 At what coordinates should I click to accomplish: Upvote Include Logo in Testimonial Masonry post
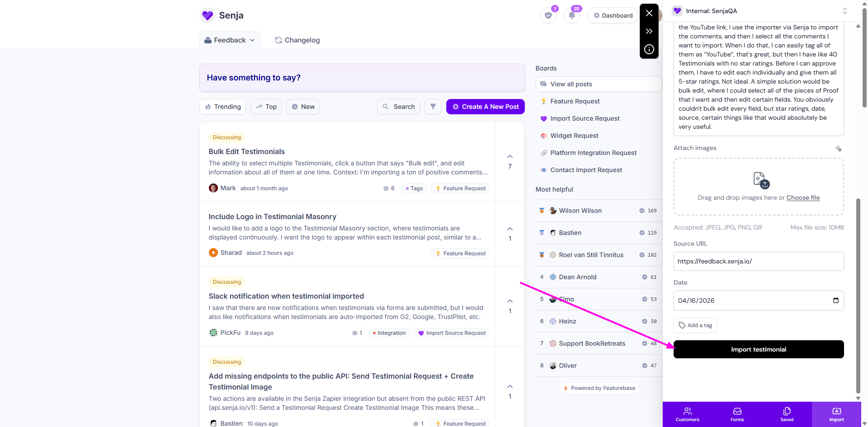tap(510, 229)
